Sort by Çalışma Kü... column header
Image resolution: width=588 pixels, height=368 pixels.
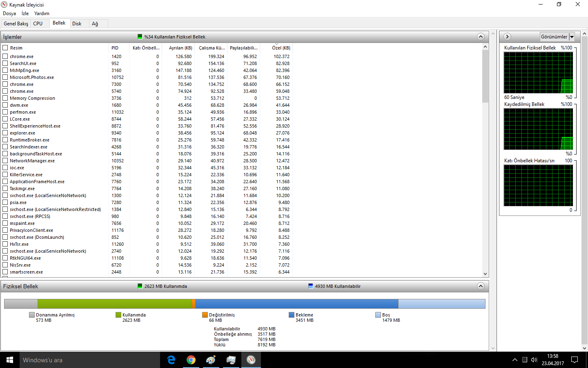click(211, 48)
